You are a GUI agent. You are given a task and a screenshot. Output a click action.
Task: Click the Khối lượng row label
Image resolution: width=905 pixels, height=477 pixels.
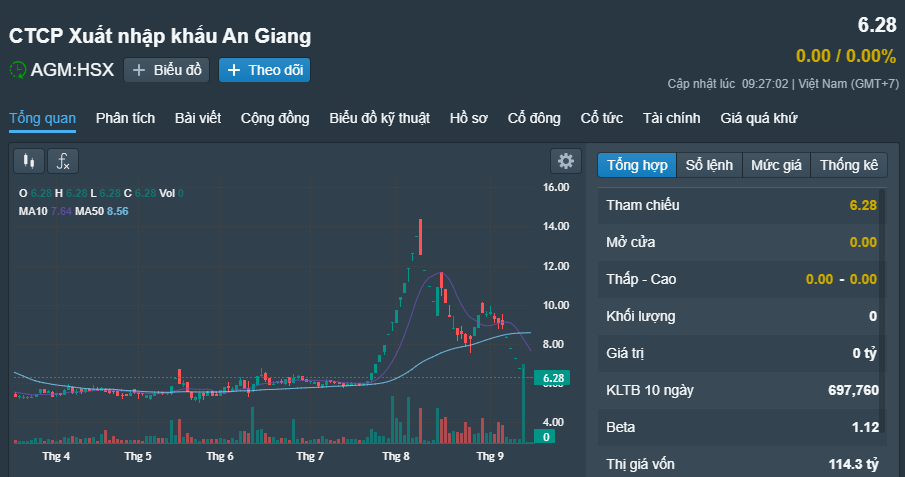point(641,316)
